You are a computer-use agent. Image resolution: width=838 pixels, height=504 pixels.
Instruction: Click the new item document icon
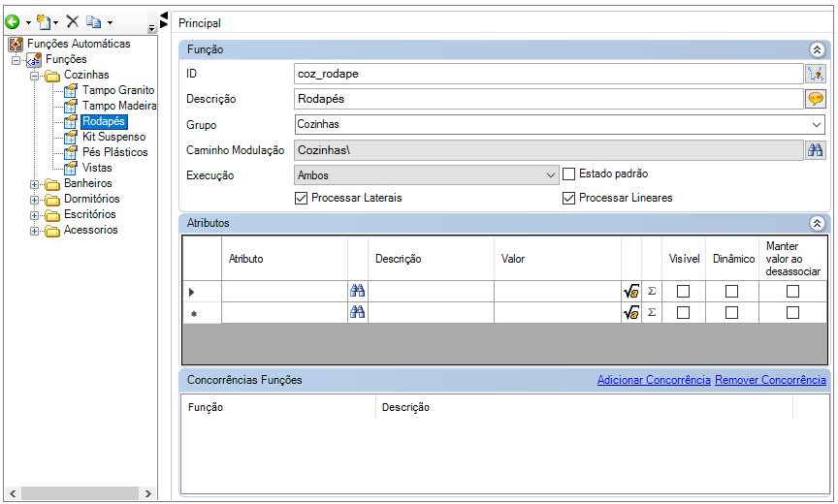click(44, 22)
